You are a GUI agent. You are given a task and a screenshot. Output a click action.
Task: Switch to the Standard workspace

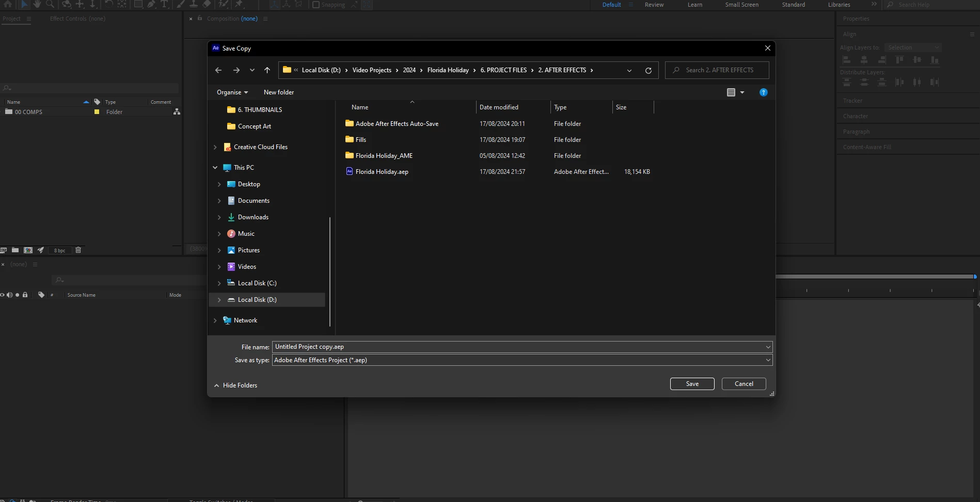pyautogui.click(x=794, y=5)
